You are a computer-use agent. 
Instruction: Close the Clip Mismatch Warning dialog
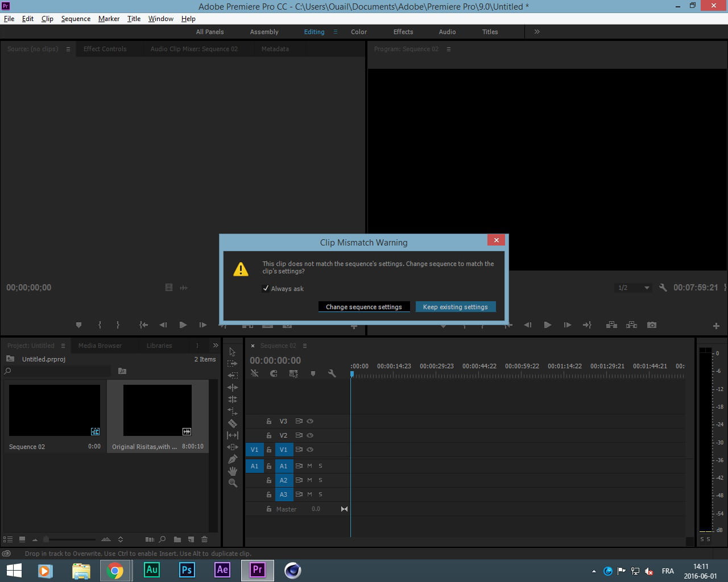point(497,240)
